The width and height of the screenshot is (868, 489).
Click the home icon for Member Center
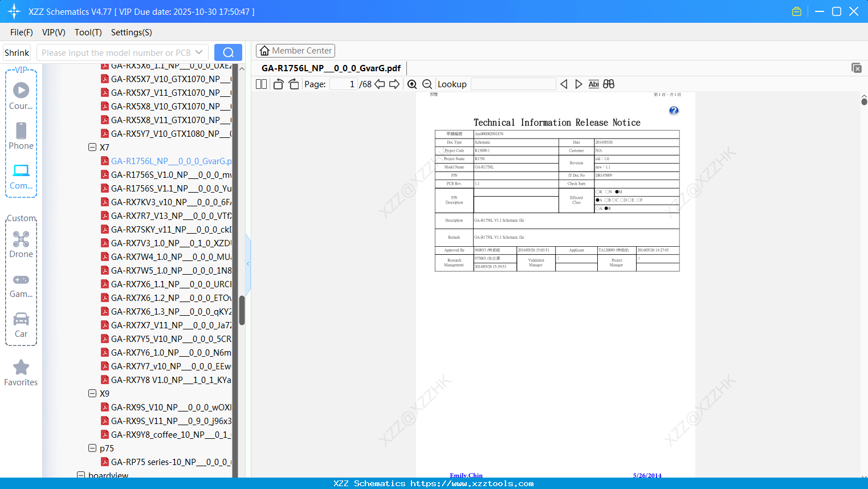coord(264,51)
